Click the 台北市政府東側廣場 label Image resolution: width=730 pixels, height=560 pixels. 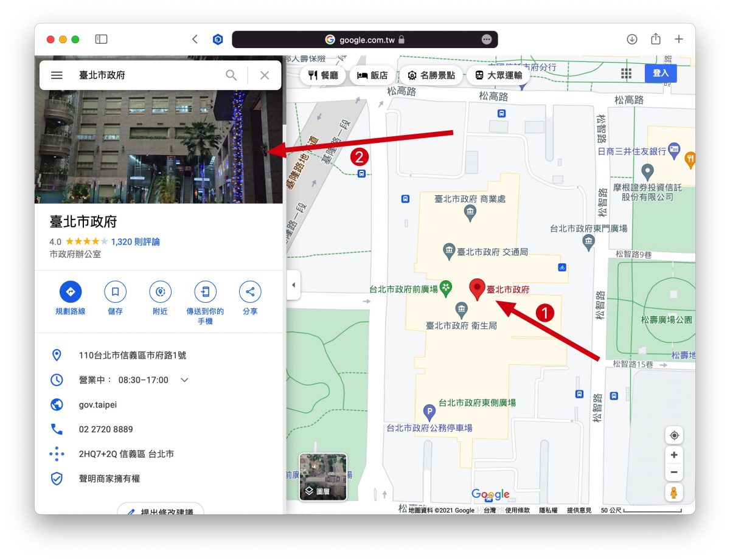[x=477, y=403]
